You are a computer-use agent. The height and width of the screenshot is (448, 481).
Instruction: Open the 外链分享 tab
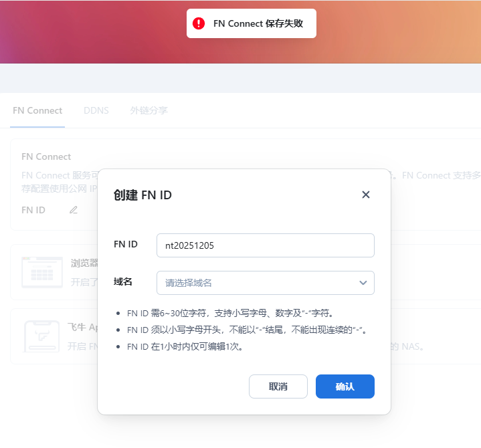tap(149, 110)
